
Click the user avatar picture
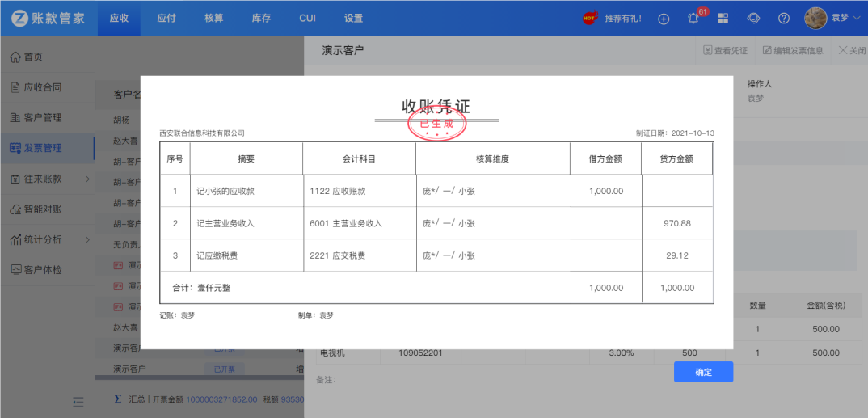pos(815,18)
